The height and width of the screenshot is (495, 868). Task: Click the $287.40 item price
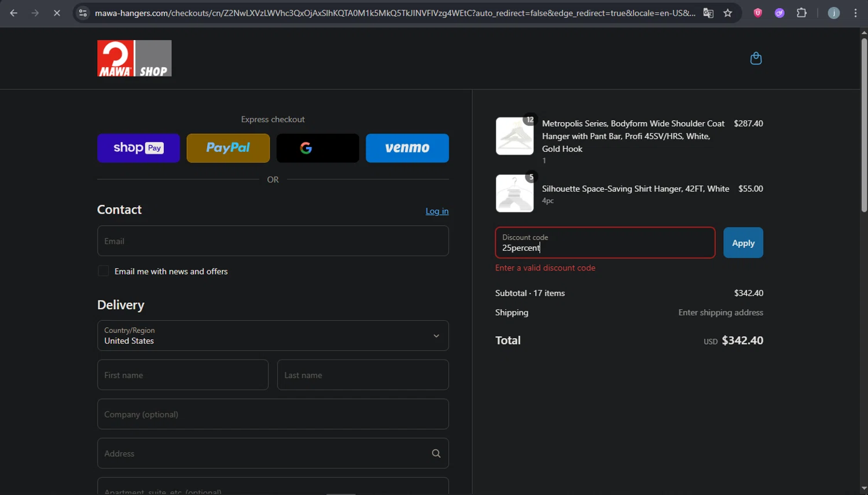pos(748,123)
